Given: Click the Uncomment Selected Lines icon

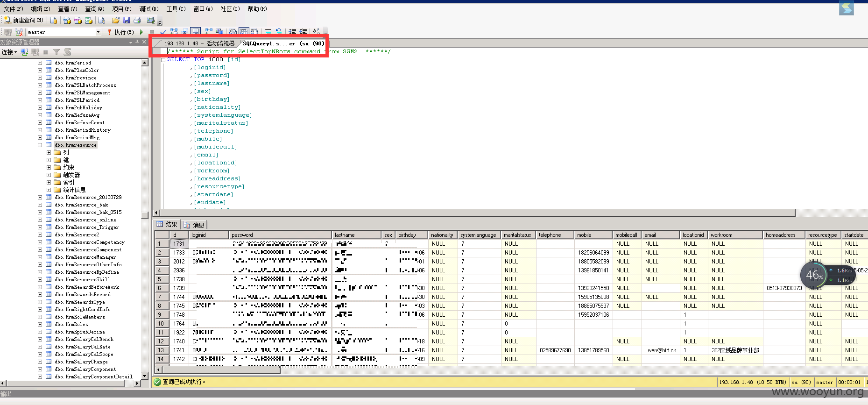Looking at the screenshot, I should (x=279, y=32).
